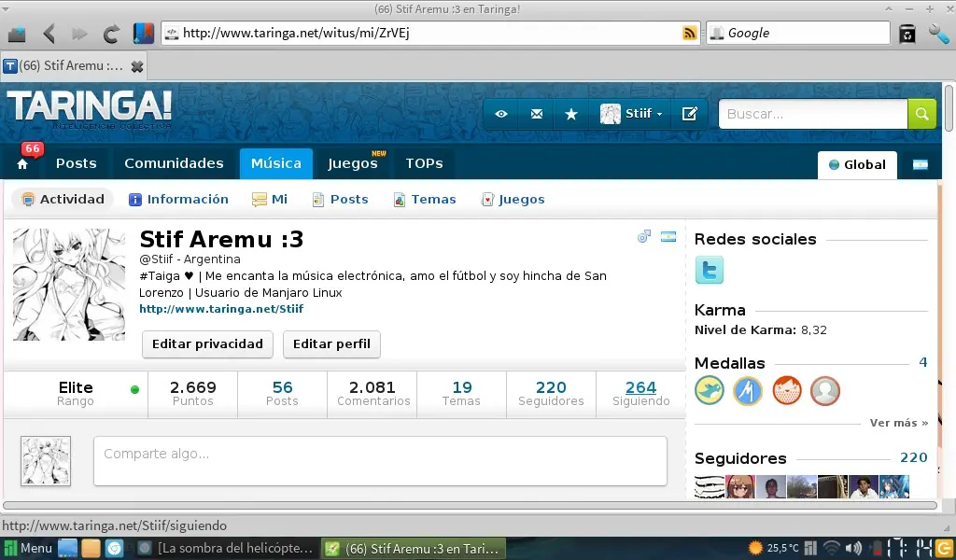
Task: Click the volume speaker tray icon
Action: [853, 548]
